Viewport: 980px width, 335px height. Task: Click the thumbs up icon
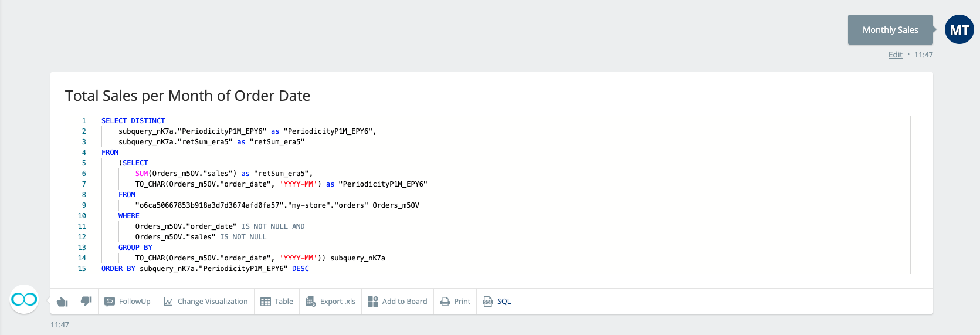point(62,302)
